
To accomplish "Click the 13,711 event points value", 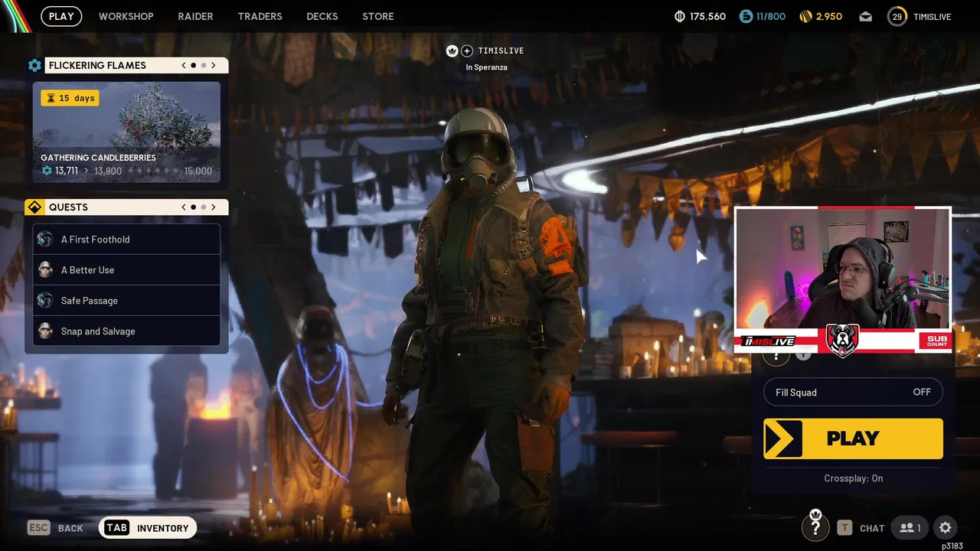I will (x=66, y=171).
